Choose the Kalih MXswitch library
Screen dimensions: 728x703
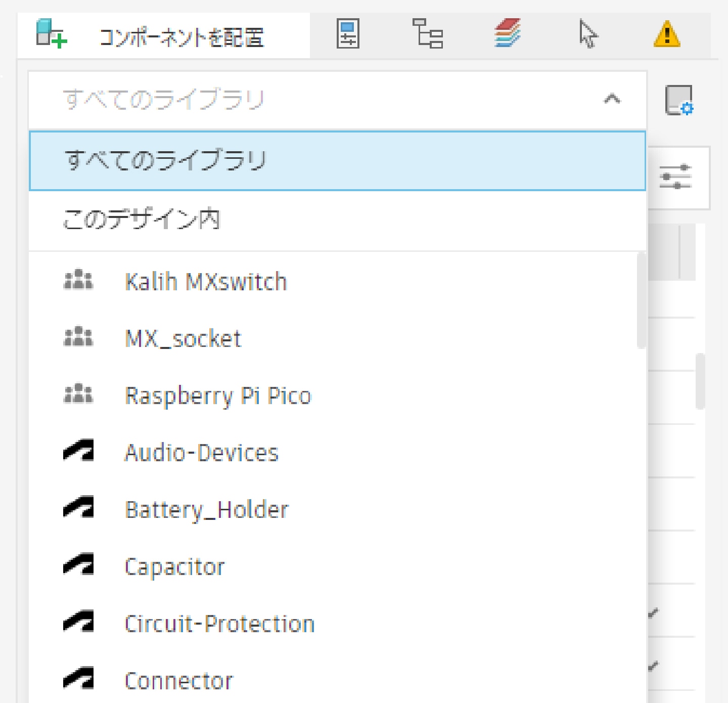[x=206, y=282]
